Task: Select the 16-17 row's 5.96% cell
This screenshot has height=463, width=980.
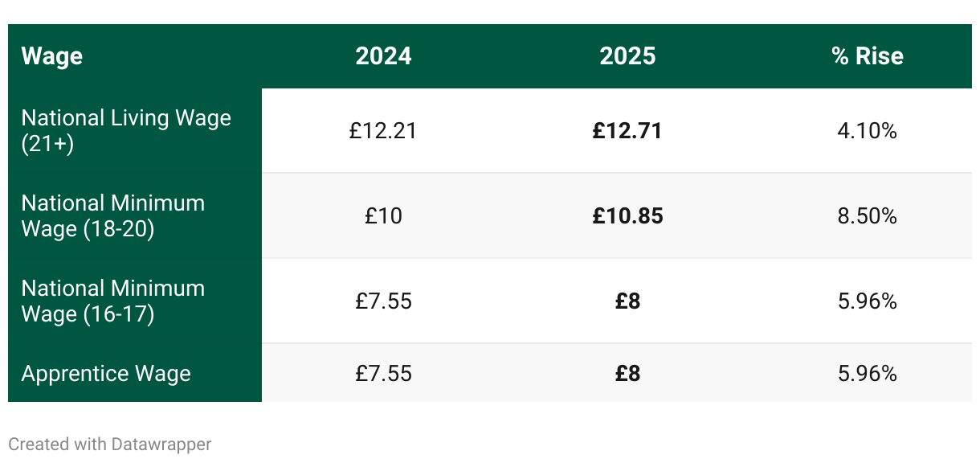Action: point(867,301)
